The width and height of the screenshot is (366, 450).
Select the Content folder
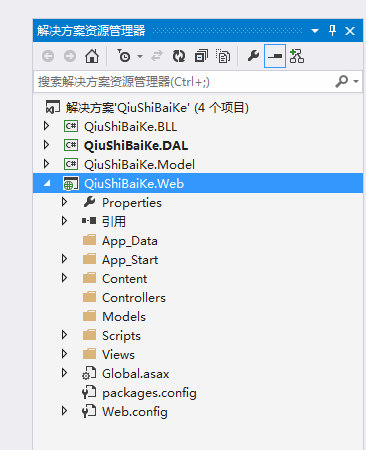click(124, 279)
